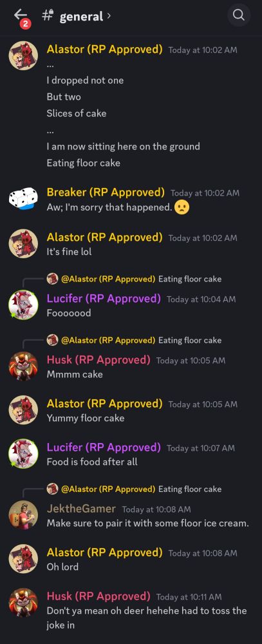Tap Husk's username on the oh deer message
The height and width of the screenshot is (644, 262).
(98, 596)
